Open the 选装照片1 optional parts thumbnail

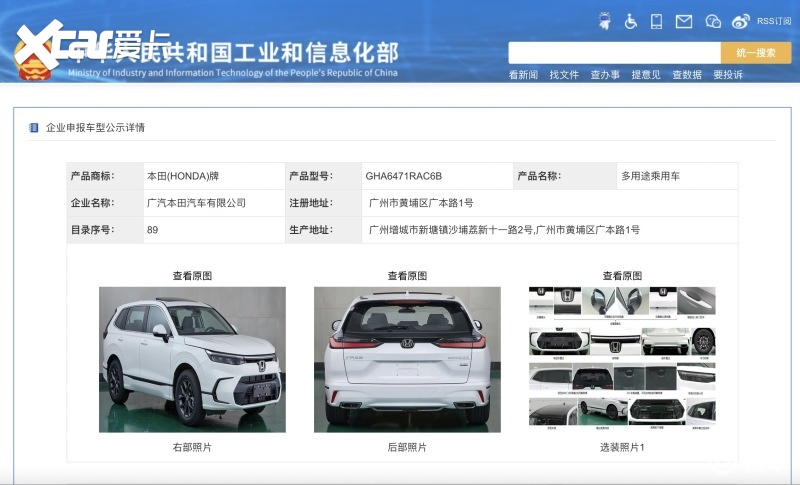(x=622, y=359)
